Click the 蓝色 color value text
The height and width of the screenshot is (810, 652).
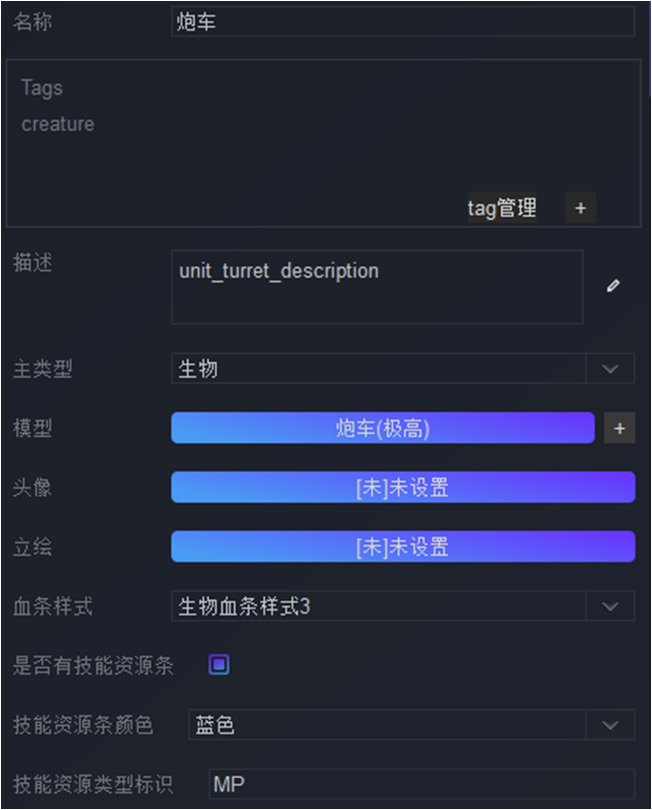[215, 725]
